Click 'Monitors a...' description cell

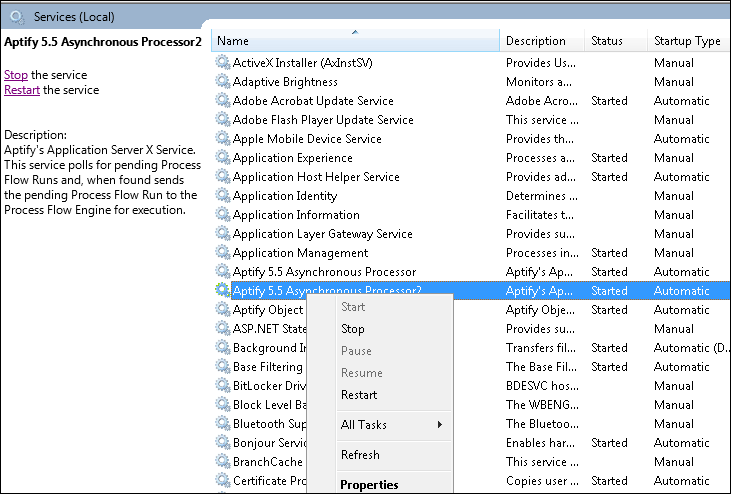point(538,82)
